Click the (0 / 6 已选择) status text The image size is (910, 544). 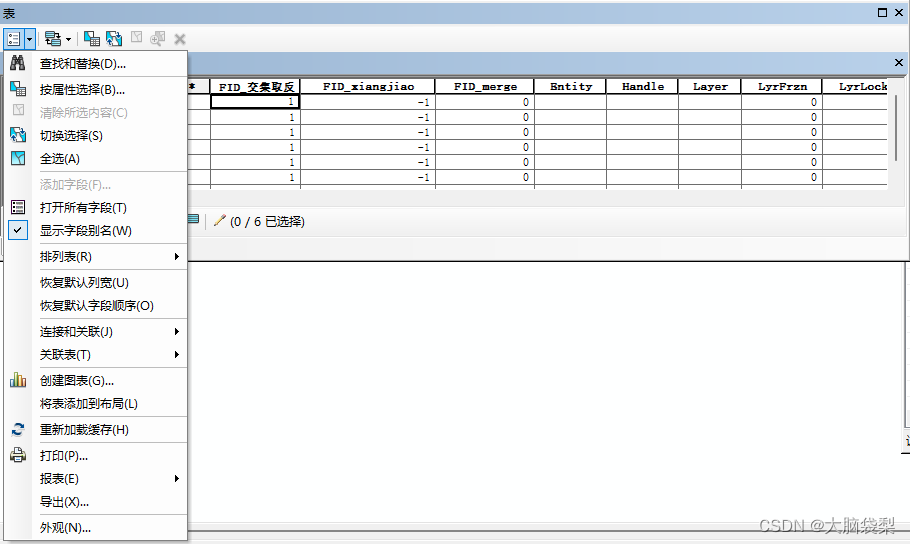coord(267,221)
